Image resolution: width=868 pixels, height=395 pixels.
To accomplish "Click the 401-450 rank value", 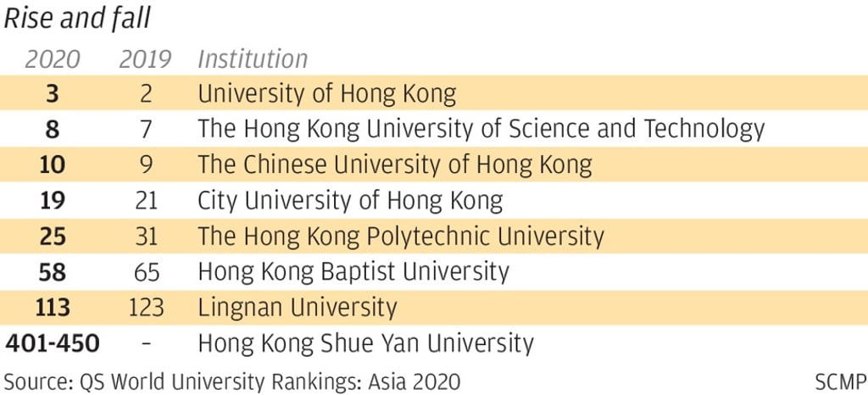I will pos(53,342).
